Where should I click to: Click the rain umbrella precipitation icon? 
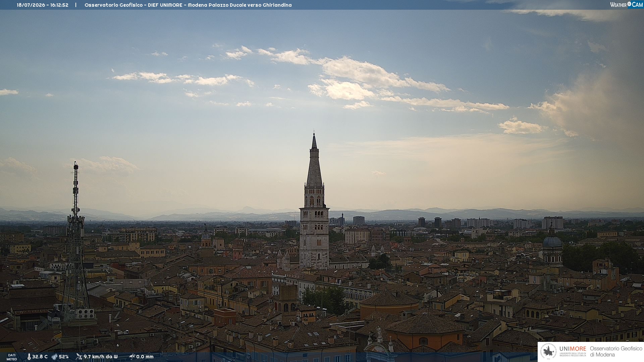(x=132, y=357)
